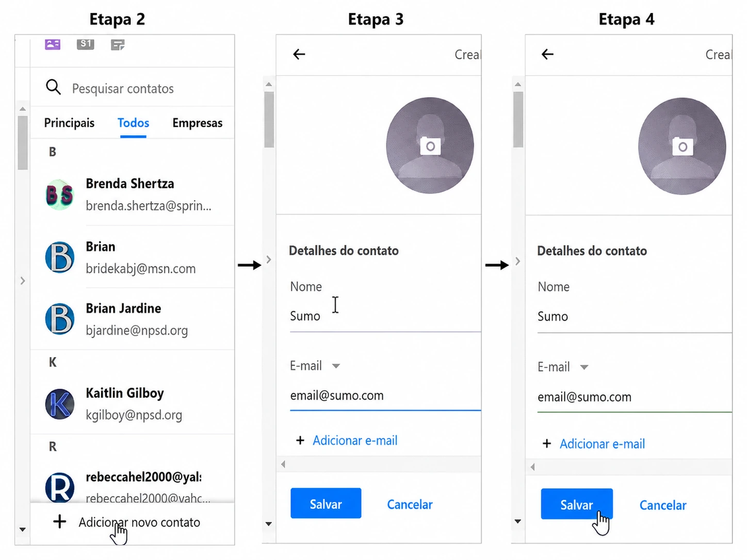The image size is (747, 560).
Task: Click the vertical scrollbar thumb in Etapa 3
Action: 269,120
